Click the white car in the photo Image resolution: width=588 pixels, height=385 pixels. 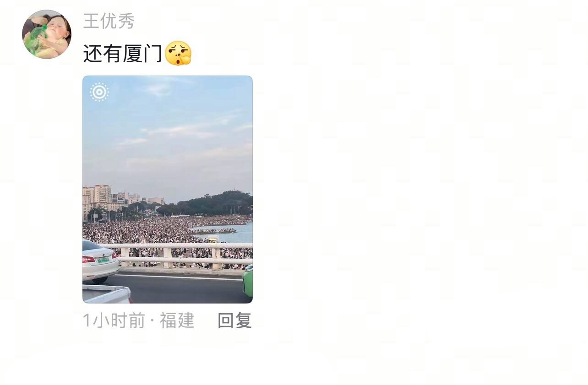point(100,261)
